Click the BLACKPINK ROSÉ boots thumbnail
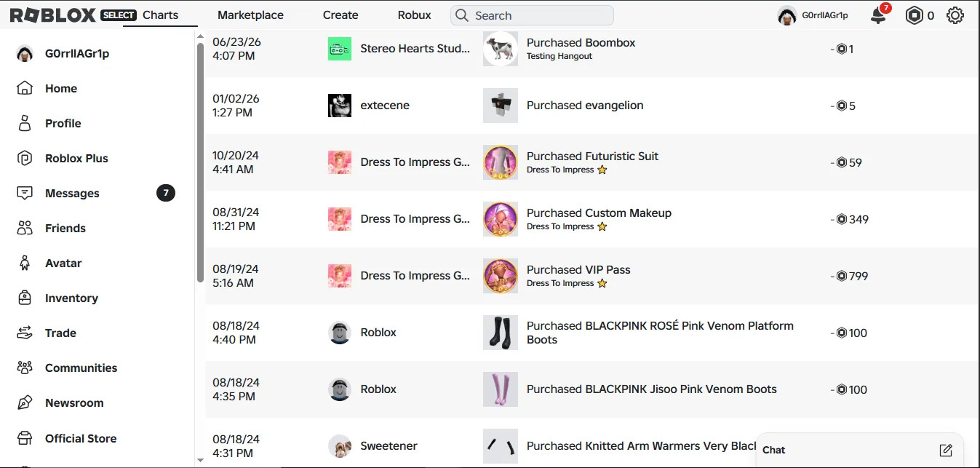 (x=501, y=333)
